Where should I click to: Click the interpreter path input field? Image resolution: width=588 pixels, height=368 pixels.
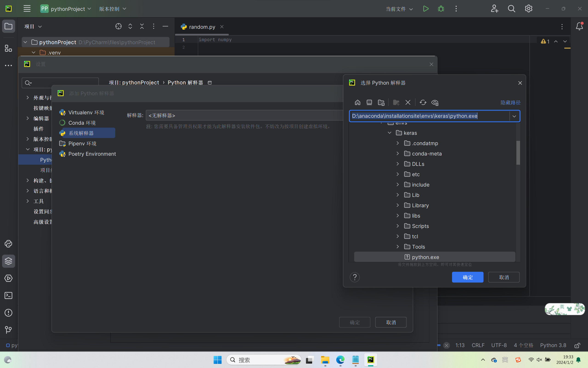(429, 116)
